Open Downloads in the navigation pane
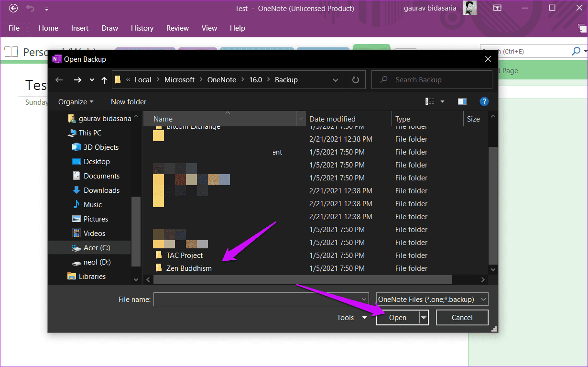The width and height of the screenshot is (588, 367). click(96, 190)
